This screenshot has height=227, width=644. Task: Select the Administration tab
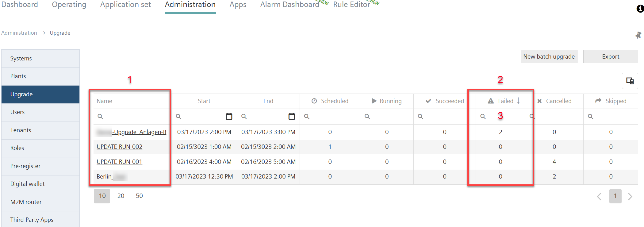(x=190, y=5)
